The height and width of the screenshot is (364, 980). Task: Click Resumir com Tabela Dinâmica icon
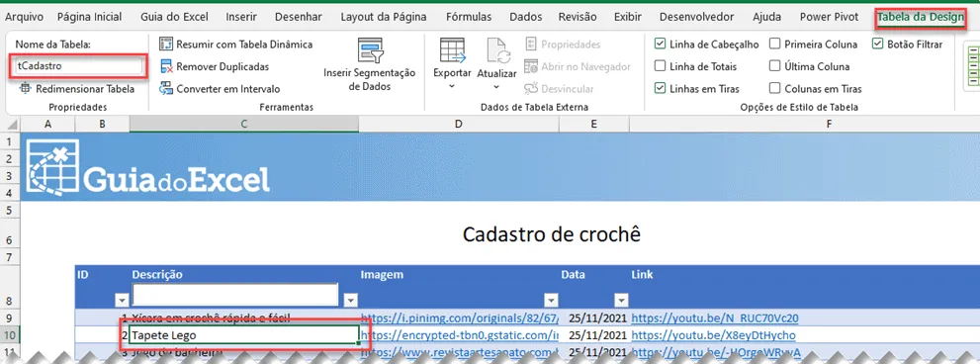click(x=165, y=44)
